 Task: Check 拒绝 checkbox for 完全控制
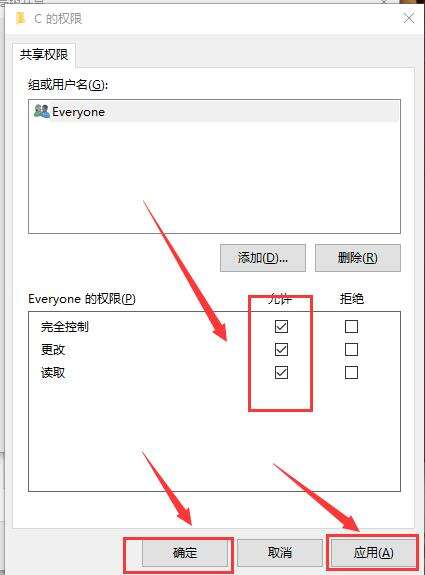(x=351, y=326)
